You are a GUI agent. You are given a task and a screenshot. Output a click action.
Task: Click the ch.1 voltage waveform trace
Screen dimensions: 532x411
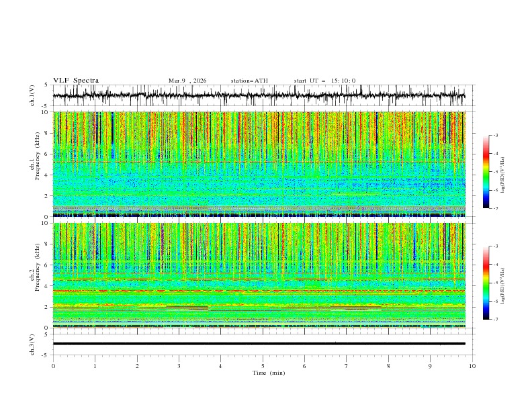pyautogui.click(x=259, y=95)
